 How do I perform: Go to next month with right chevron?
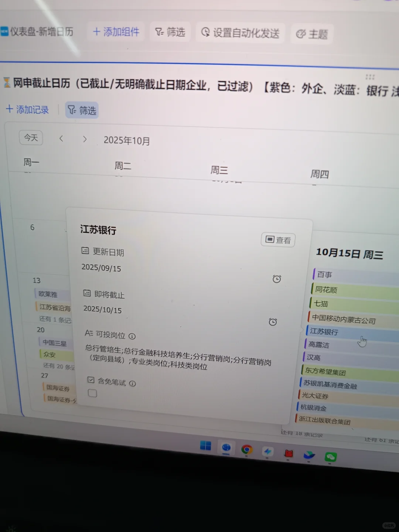click(85, 139)
